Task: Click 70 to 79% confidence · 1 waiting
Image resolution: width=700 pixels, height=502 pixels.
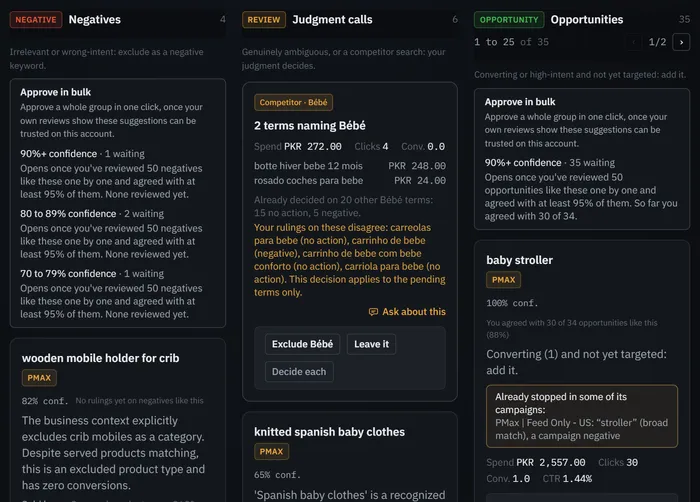Action: pyautogui.click(x=92, y=273)
